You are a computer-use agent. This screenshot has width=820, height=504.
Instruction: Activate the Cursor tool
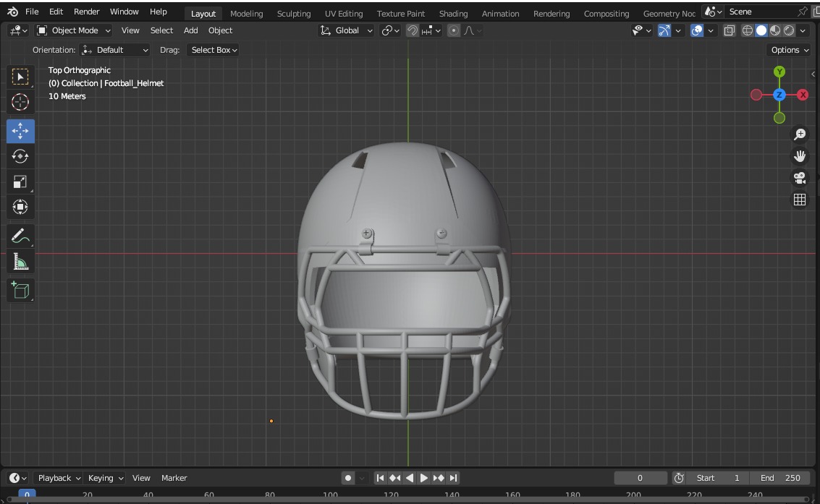[x=20, y=102]
